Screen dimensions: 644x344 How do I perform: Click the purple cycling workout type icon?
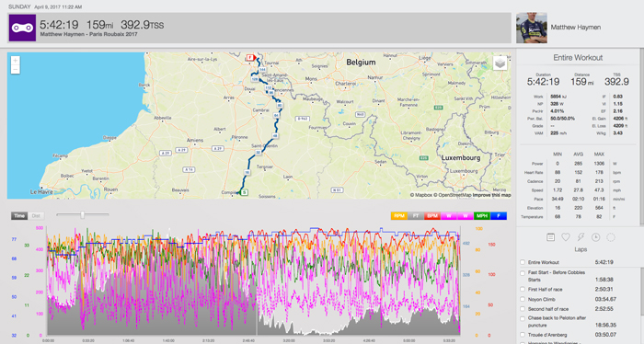tap(22, 28)
